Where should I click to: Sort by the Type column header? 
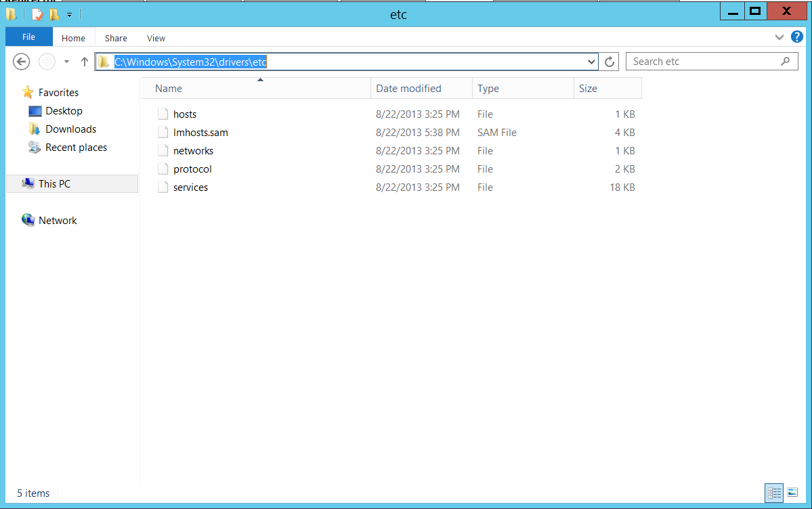[523, 89]
